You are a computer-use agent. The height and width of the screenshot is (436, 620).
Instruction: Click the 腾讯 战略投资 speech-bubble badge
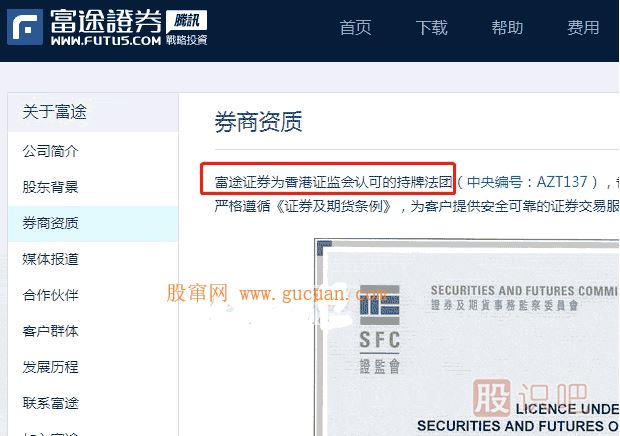[x=187, y=28]
